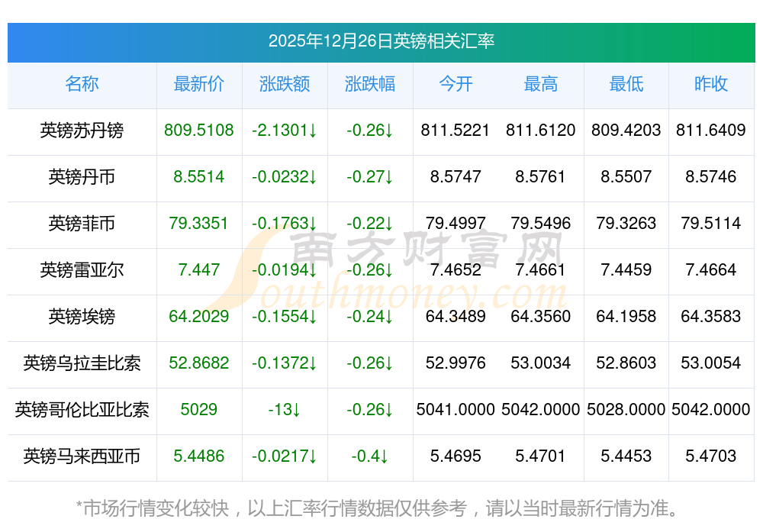This screenshot has width=763, height=532.
Task: Click change amount -0.1763↓
Action: pos(285,223)
